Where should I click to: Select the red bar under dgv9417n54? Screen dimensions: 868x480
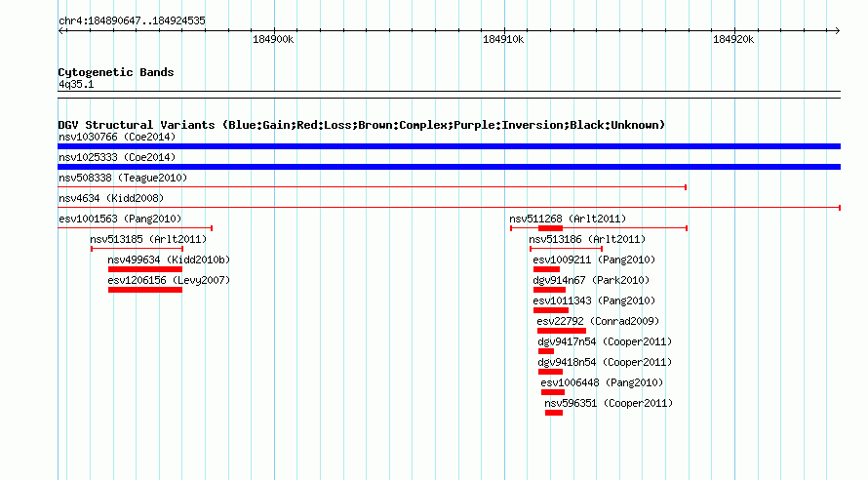pos(546,351)
